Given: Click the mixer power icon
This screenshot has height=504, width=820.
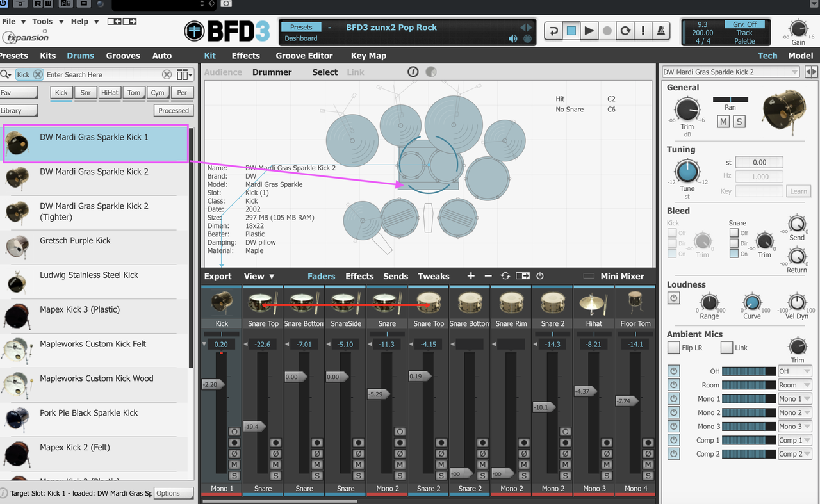Looking at the screenshot, I should (540, 276).
